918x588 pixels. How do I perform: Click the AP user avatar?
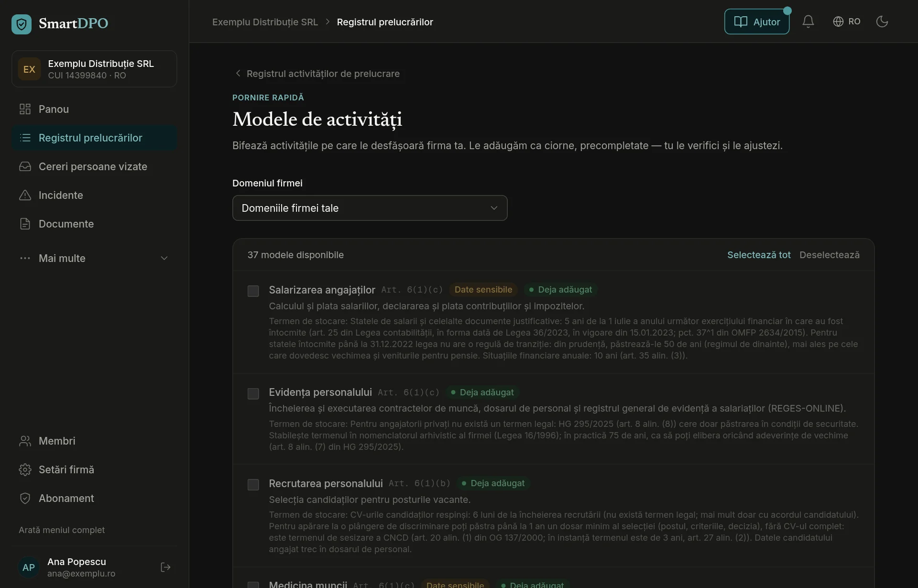(x=29, y=567)
